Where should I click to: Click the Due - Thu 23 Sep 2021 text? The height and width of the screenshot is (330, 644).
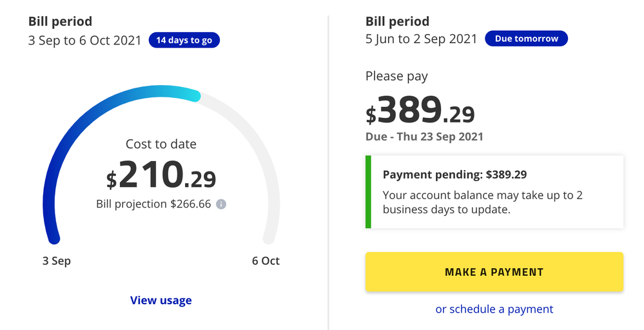(x=424, y=137)
